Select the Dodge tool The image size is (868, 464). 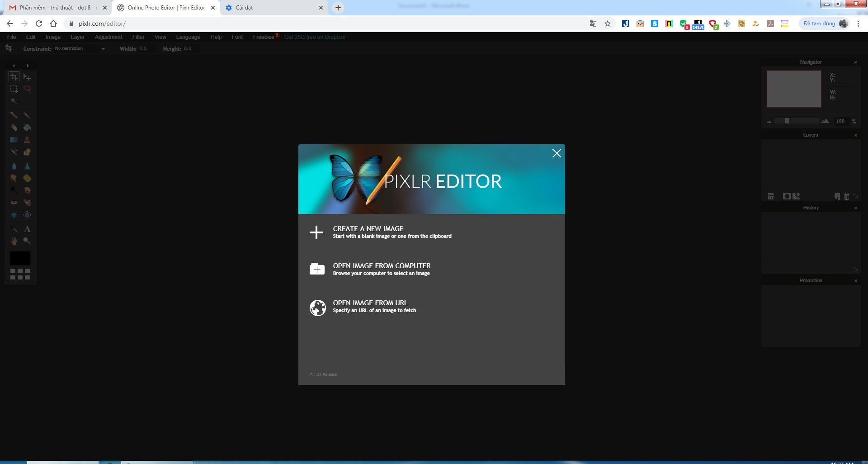tap(14, 190)
